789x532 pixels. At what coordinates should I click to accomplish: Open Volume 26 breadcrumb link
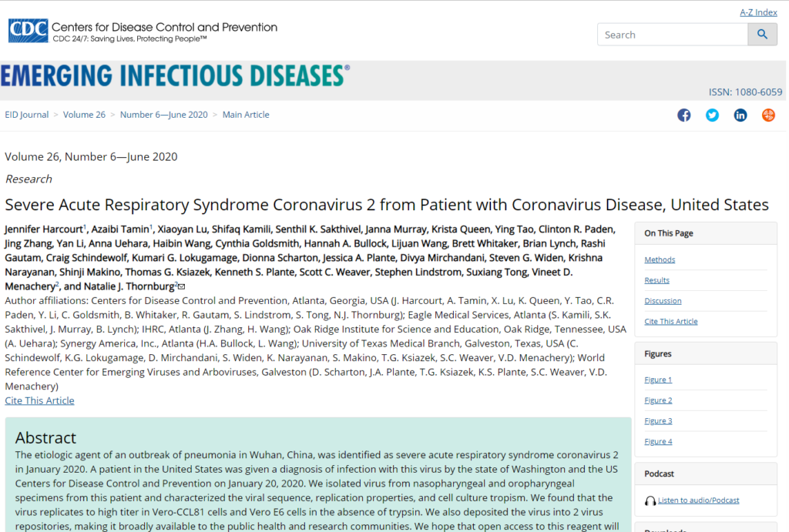click(84, 115)
